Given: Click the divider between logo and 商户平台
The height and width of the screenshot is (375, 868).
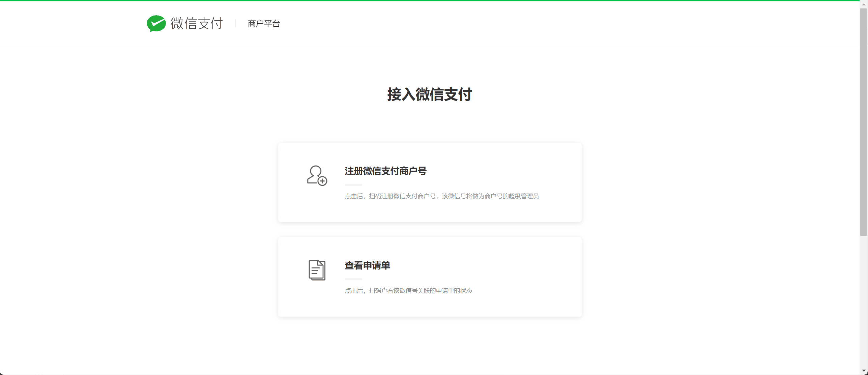Looking at the screenshot, I should pos(235,24).
